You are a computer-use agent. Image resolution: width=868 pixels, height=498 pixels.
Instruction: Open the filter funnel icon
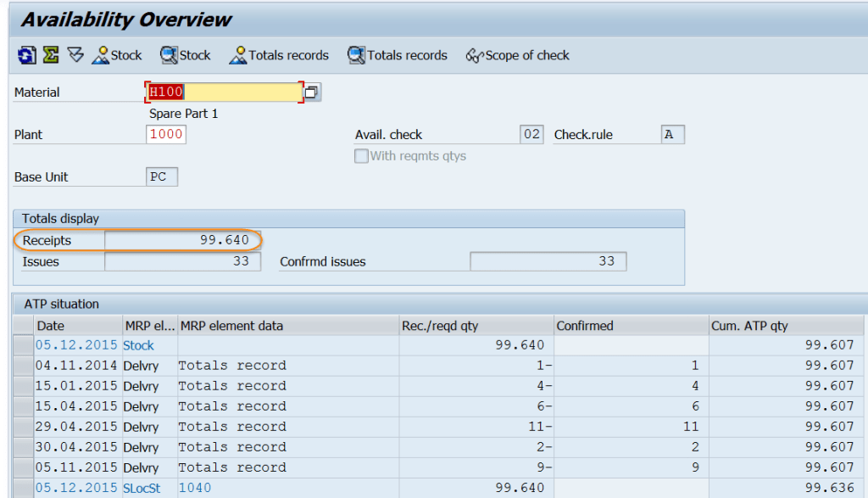[75, 54]
